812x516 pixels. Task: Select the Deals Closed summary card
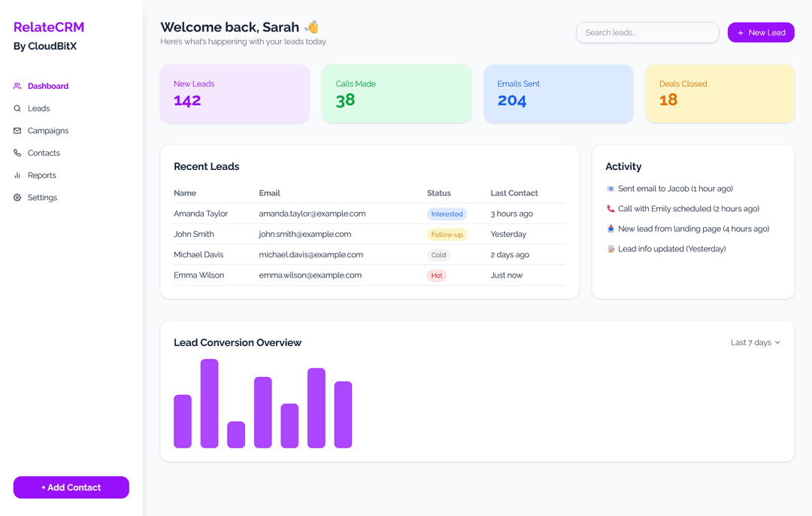point(720,93)
